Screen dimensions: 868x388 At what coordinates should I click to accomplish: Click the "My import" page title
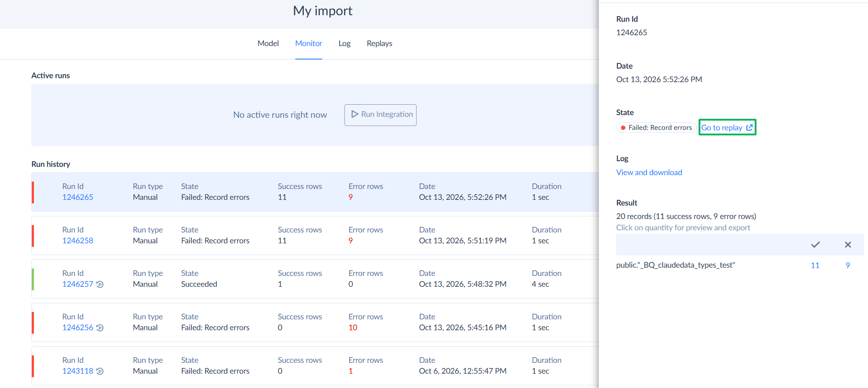pyautogui.click(x=323, y=10)
